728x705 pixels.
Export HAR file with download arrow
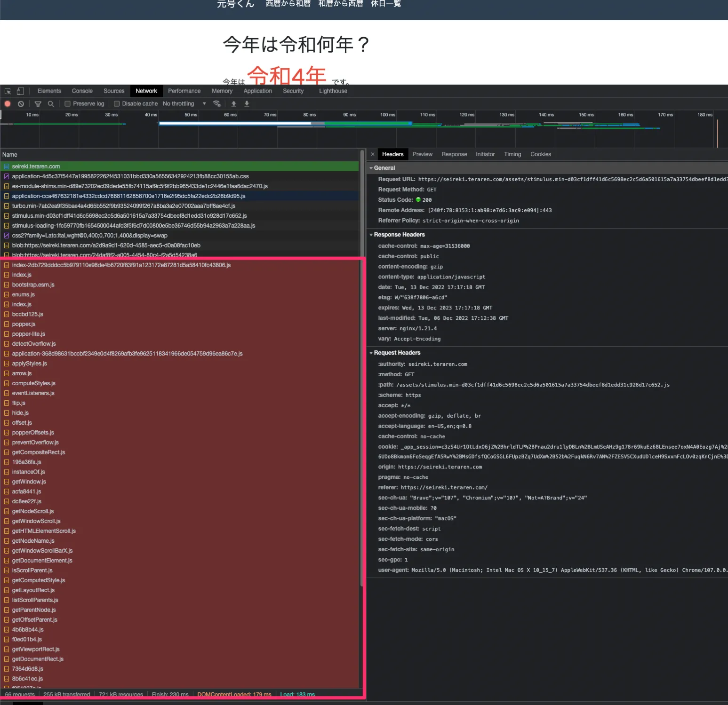point(247,104)
